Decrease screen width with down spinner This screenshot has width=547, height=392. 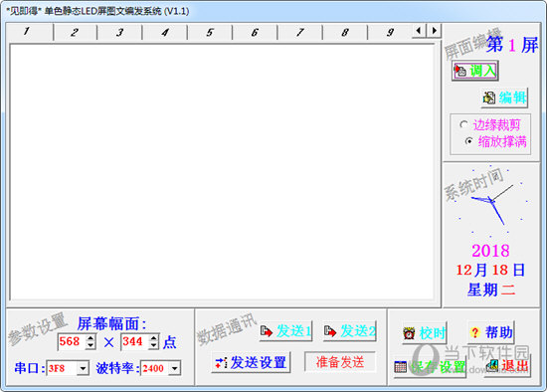point(91,345)
